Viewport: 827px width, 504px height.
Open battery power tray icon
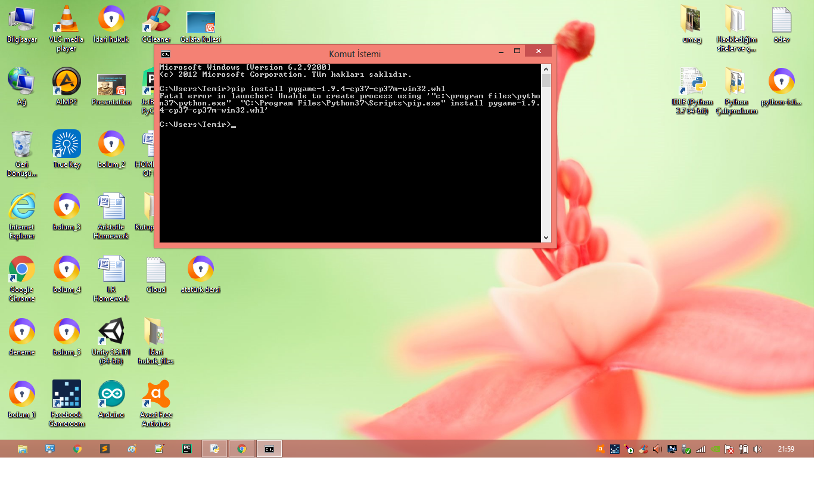coord(744,449)
